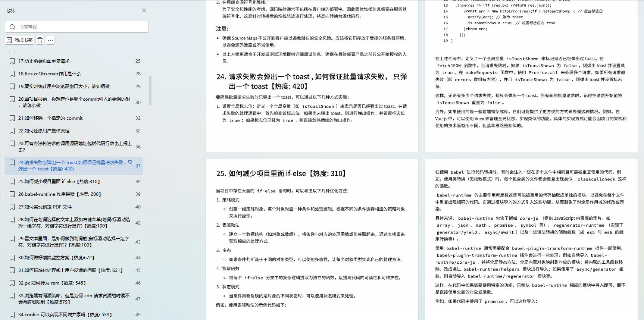The width and height of the screenshot is (644, 320).
Task: Click bookmark icon beside 33.浏览器有同源策略
Action: click(12, 296)
